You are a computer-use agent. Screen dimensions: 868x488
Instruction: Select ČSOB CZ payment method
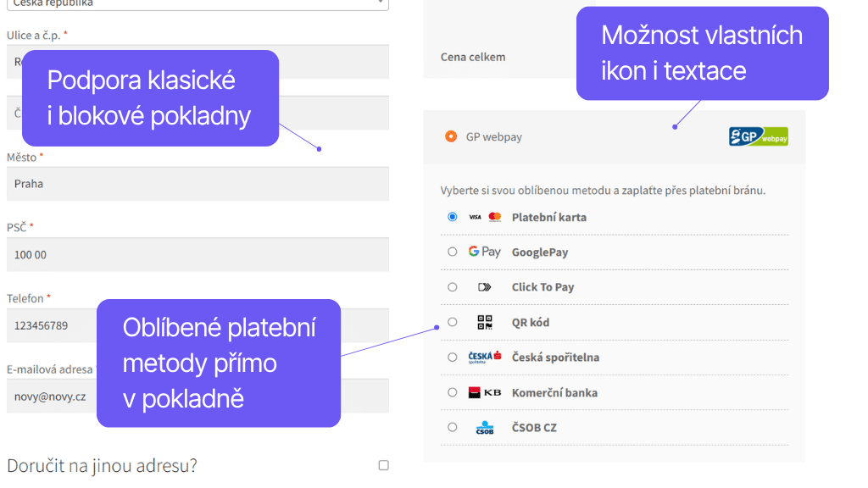pos(452,427)
